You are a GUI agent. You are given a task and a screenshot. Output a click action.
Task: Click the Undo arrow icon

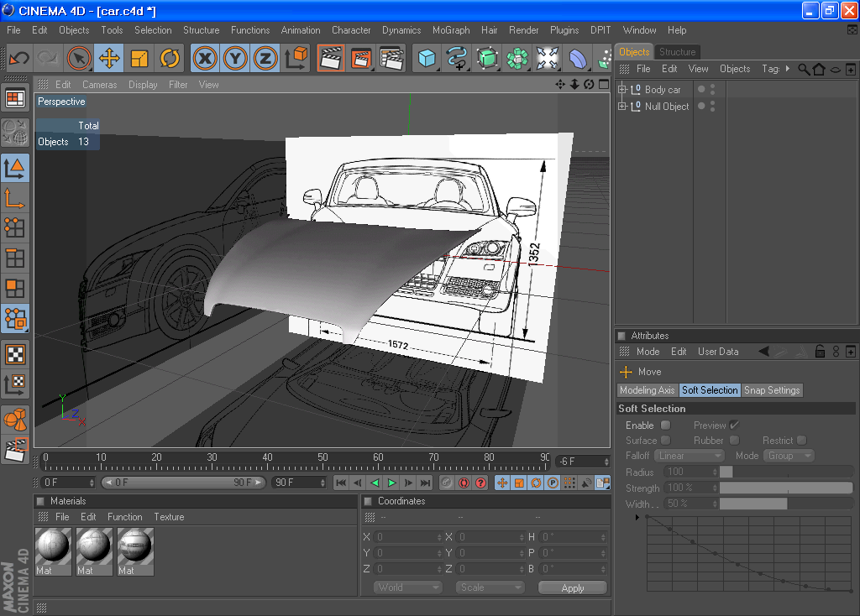[x=19, y=58]
